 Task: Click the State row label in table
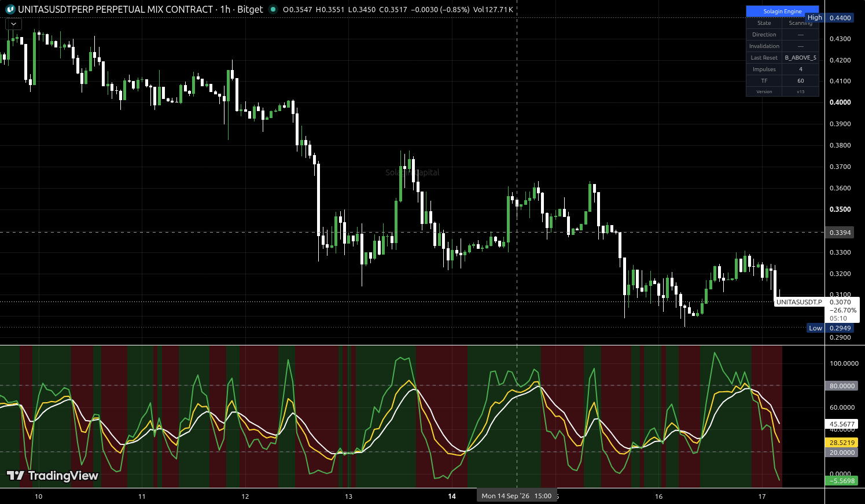(x=764, y=23)
